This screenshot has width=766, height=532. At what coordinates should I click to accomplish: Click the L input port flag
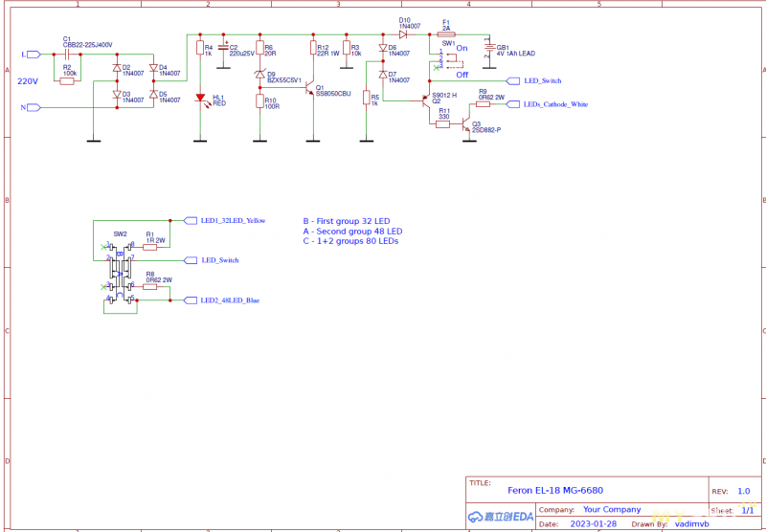pyautogui.click(x=34, y=55)
